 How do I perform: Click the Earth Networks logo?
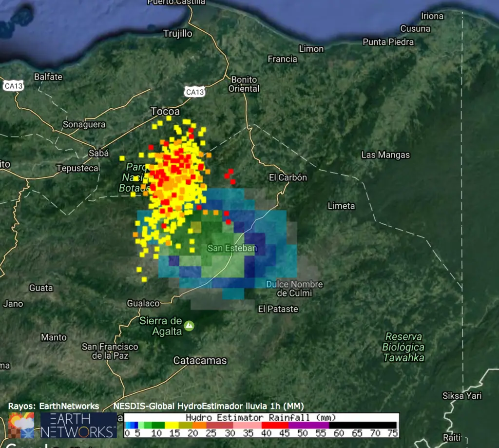point(78,425)
